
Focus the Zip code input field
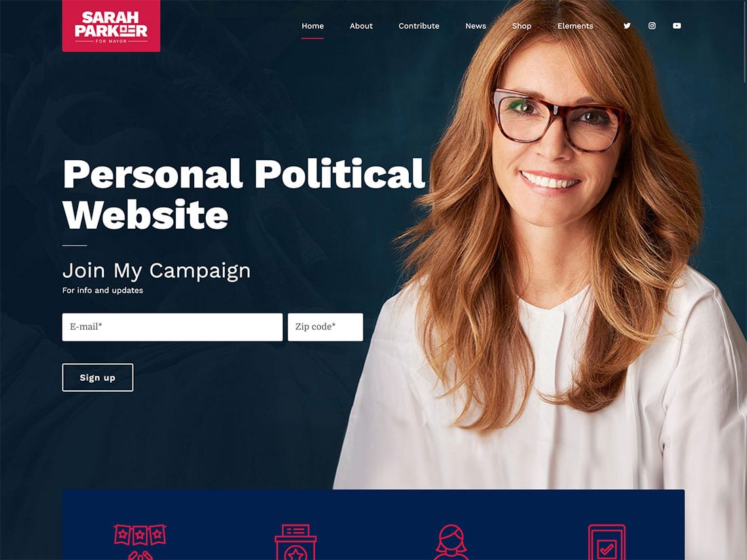[325, 326]
